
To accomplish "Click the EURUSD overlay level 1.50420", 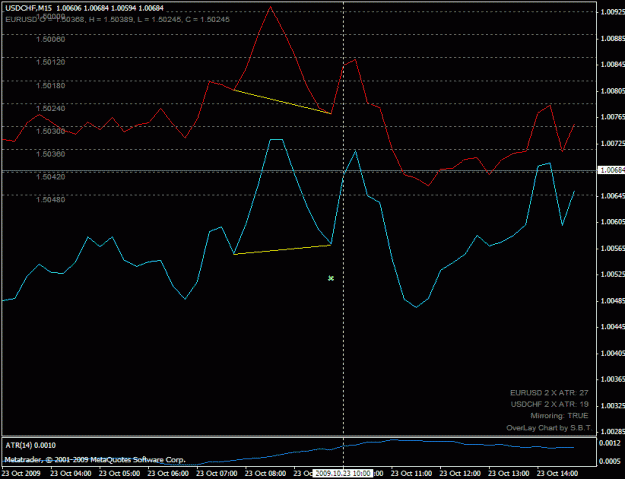I will tap(51, 177).
